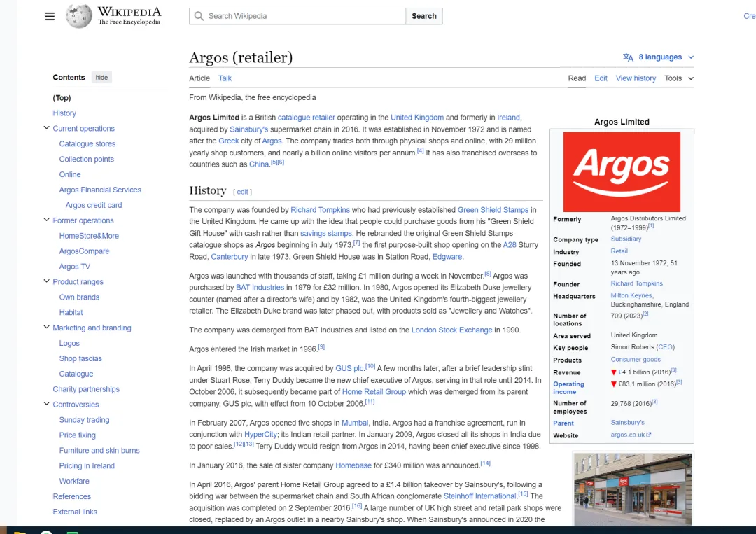Collapse the Former operations section

point(46,220)
